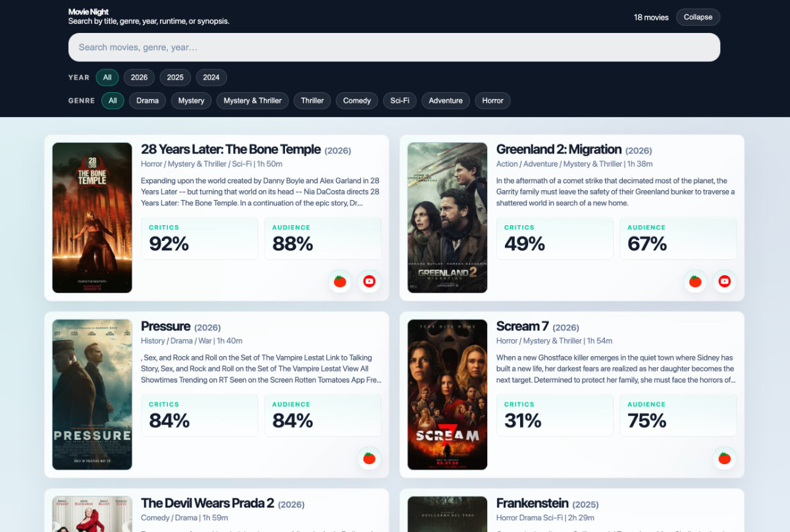The height and width of the screenshot is (532, 790).
Task: Filter by Sci-Fi genre
Action: point(400,101)
